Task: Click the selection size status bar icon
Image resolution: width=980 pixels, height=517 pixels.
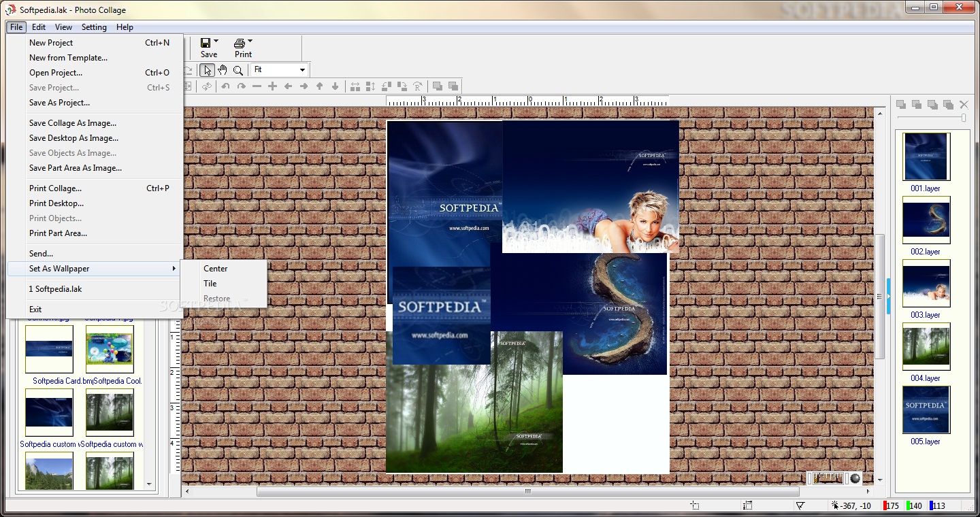Action: (x=748, y=505)
